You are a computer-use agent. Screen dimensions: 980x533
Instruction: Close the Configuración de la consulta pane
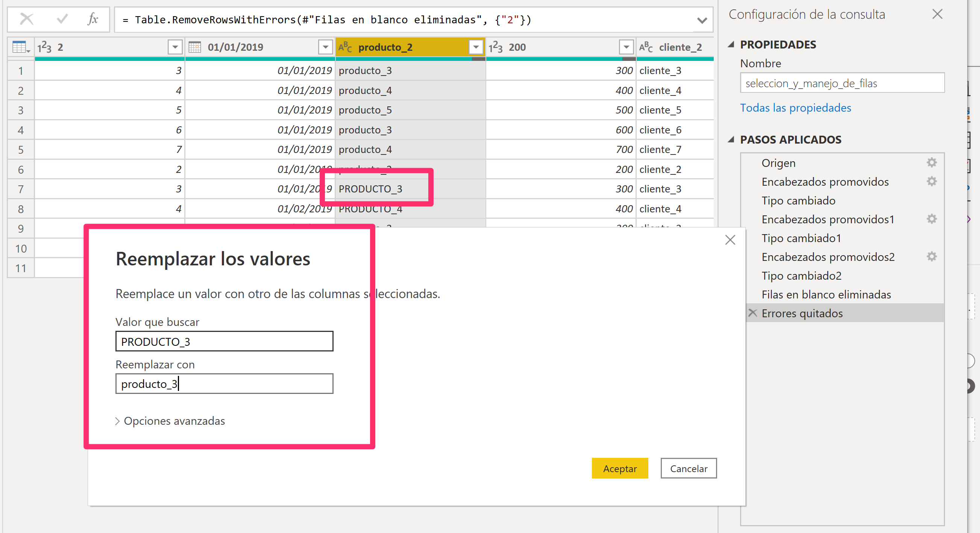tap(938, 14)
